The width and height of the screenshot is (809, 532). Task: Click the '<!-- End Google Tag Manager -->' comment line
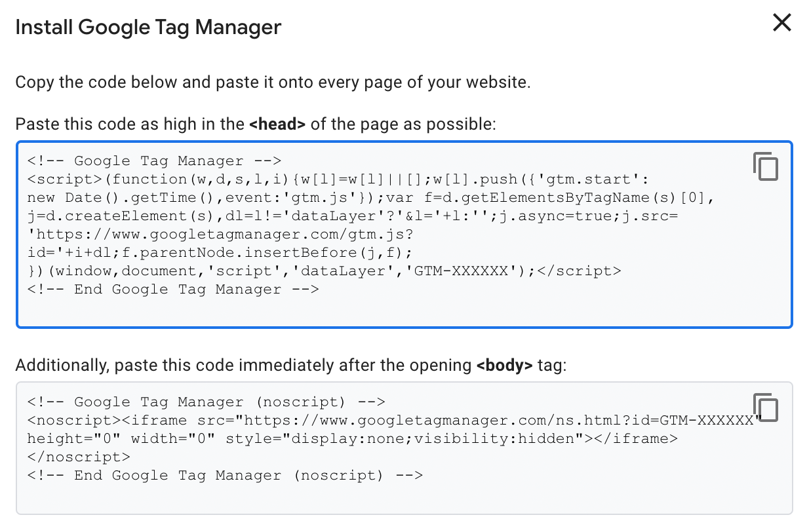pos(173,289)
